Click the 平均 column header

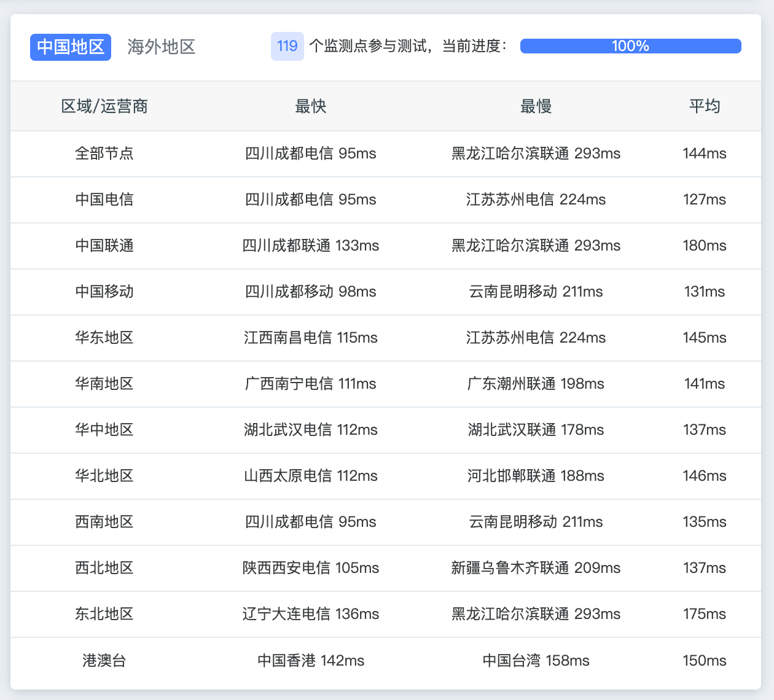pyautogui.click(x=705, y=106)
